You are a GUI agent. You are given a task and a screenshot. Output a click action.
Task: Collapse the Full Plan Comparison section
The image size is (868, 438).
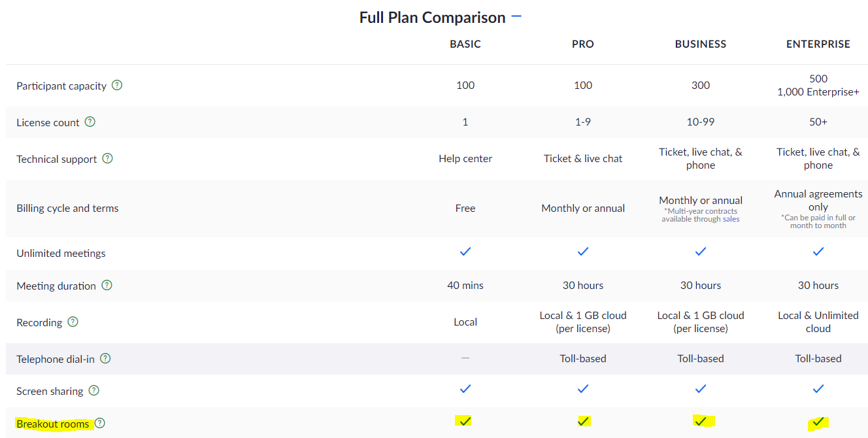516,16
